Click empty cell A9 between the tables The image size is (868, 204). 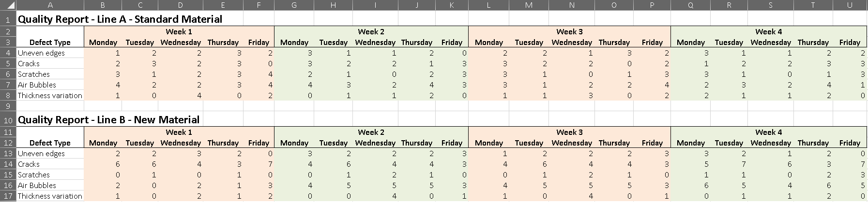point(50,106)
